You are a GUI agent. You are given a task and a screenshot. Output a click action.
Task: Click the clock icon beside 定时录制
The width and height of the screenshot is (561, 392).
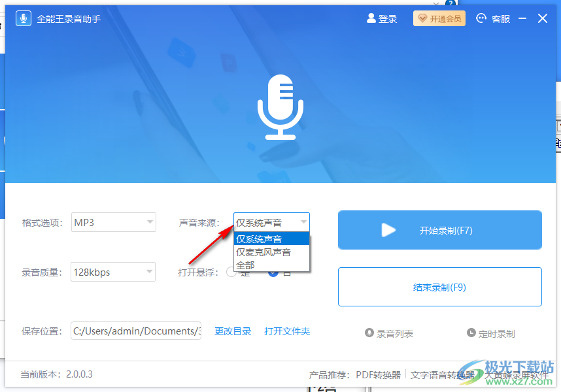472,332
